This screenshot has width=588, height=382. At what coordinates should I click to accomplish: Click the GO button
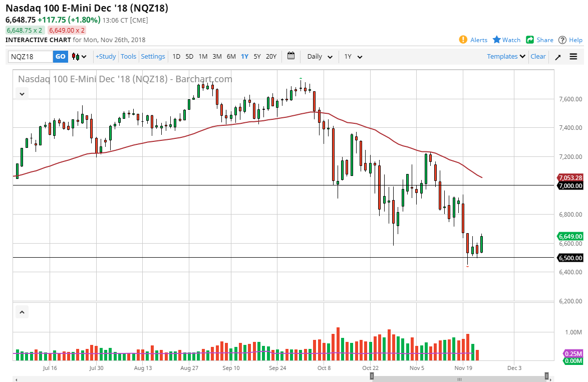60,57
